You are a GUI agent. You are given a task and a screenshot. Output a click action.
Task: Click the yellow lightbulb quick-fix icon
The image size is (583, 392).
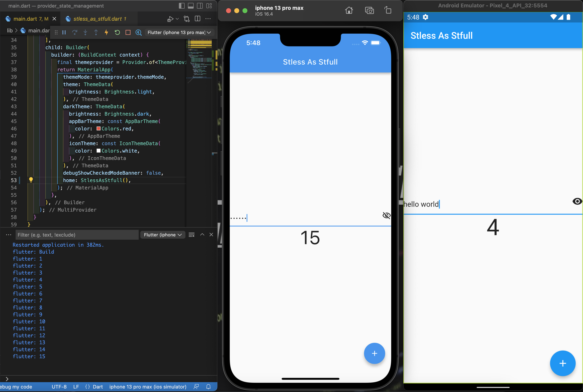point(31,180)
